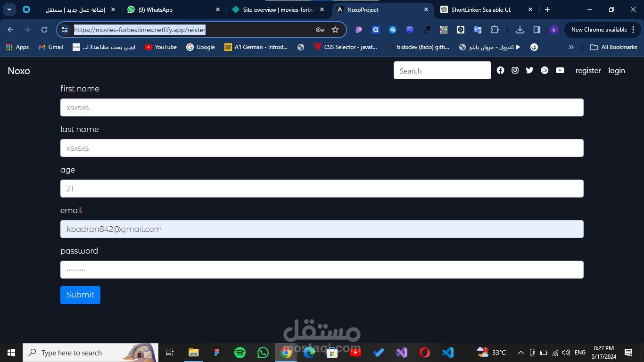The height and width of the screenshot is (362, 644).
Task: Click the password input field
Action: coord(322,270)
